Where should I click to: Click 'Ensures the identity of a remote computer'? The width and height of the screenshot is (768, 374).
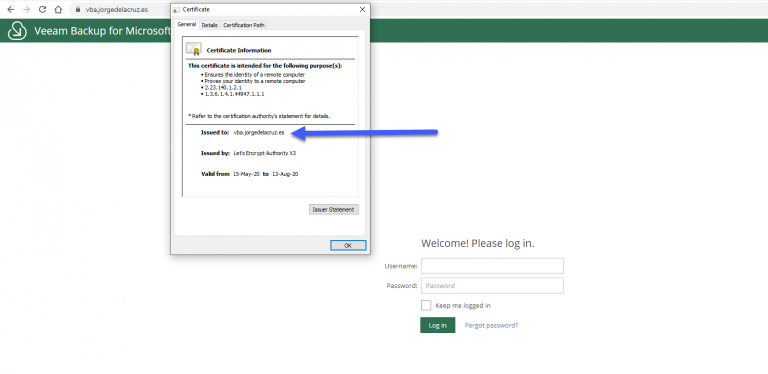(254, 74)
